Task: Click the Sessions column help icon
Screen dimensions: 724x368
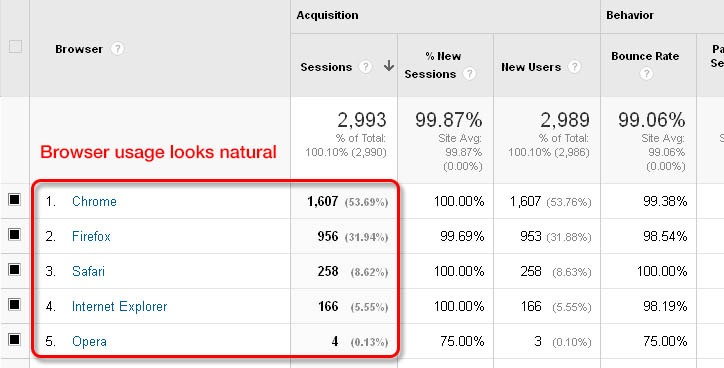Action: point(365,67)
